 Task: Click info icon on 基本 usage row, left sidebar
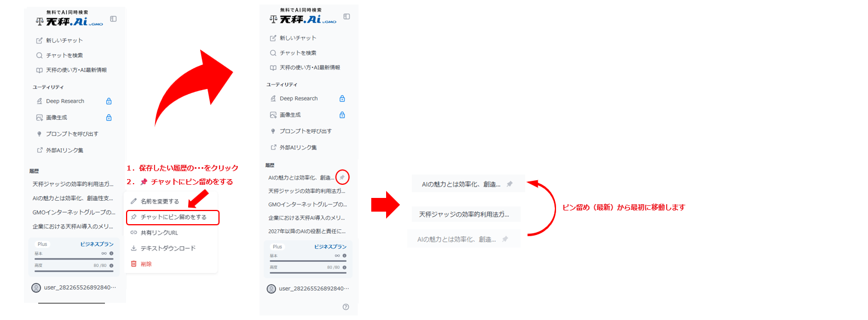coord(111,253)
